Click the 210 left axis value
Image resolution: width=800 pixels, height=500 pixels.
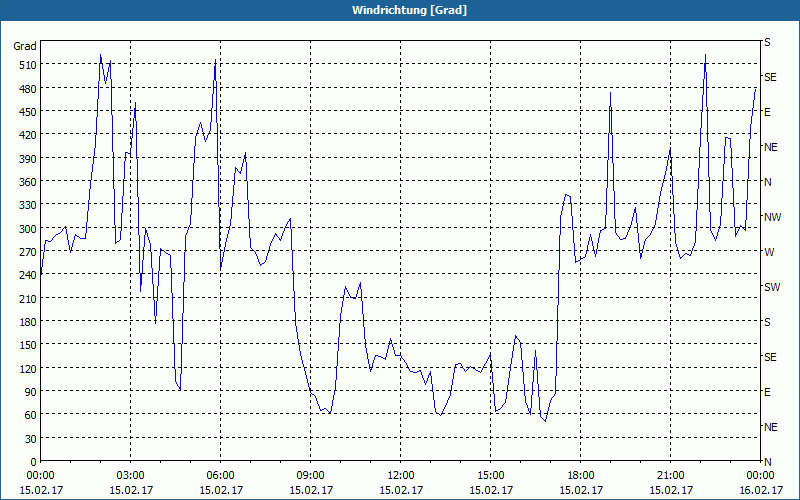[x=28, y=298]
